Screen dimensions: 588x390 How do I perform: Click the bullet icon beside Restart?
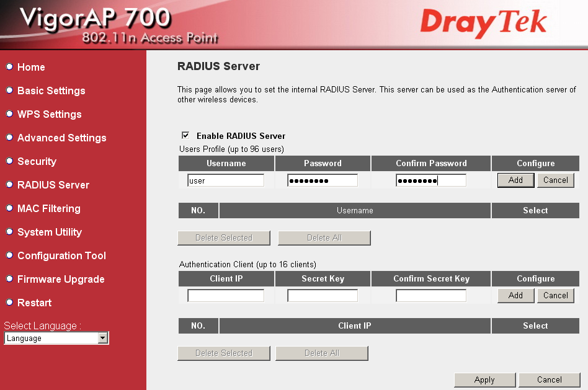tap(9, 303)
